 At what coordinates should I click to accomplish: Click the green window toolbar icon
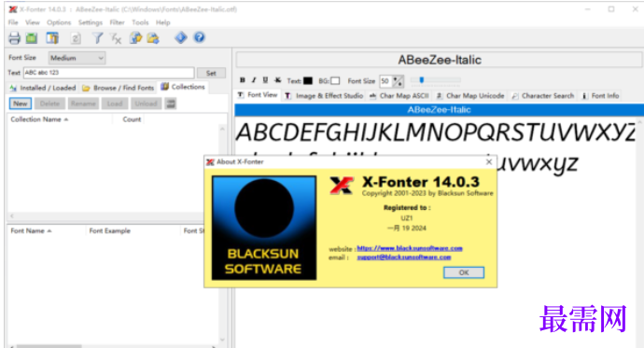click(32, 38)
